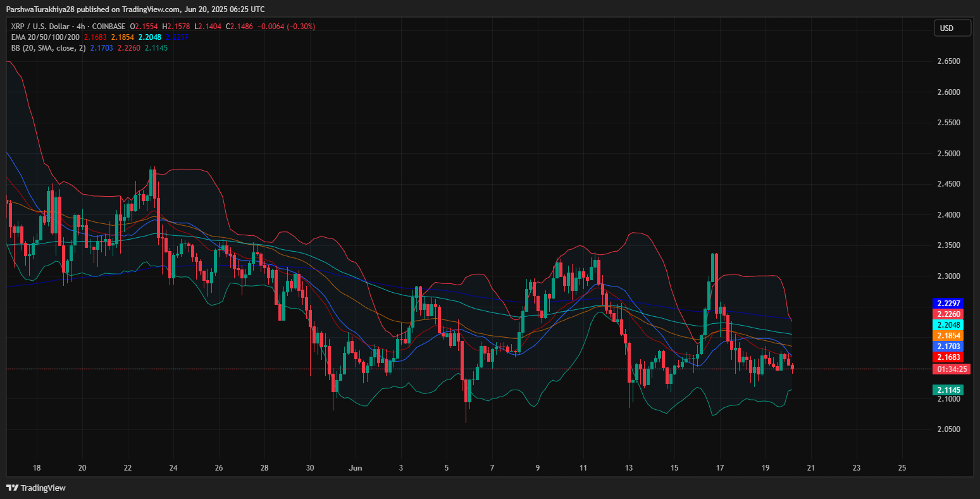The image size is (980, 499).
Task: Click the cyan 2.2048 EMA 100 price tag
Action: click(950, 324)
